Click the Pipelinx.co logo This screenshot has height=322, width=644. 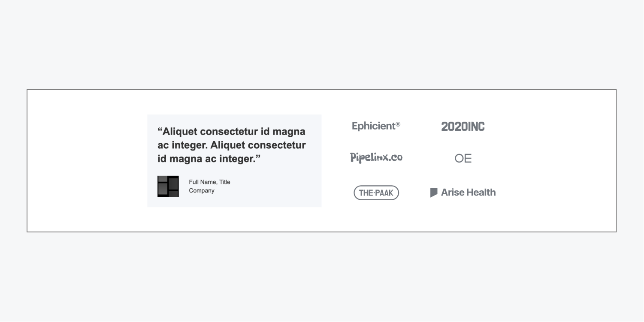pyautogui.click(x=376, y=157)
